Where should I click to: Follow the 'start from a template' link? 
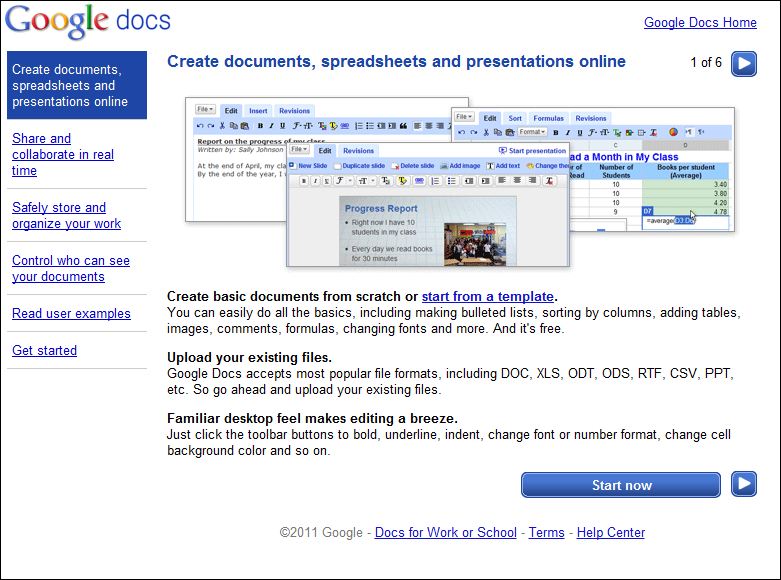click(488, 296)
